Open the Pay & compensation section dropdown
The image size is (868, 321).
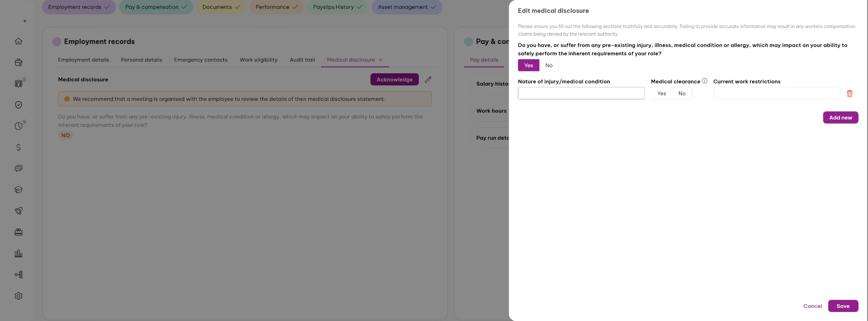(156, 7)
